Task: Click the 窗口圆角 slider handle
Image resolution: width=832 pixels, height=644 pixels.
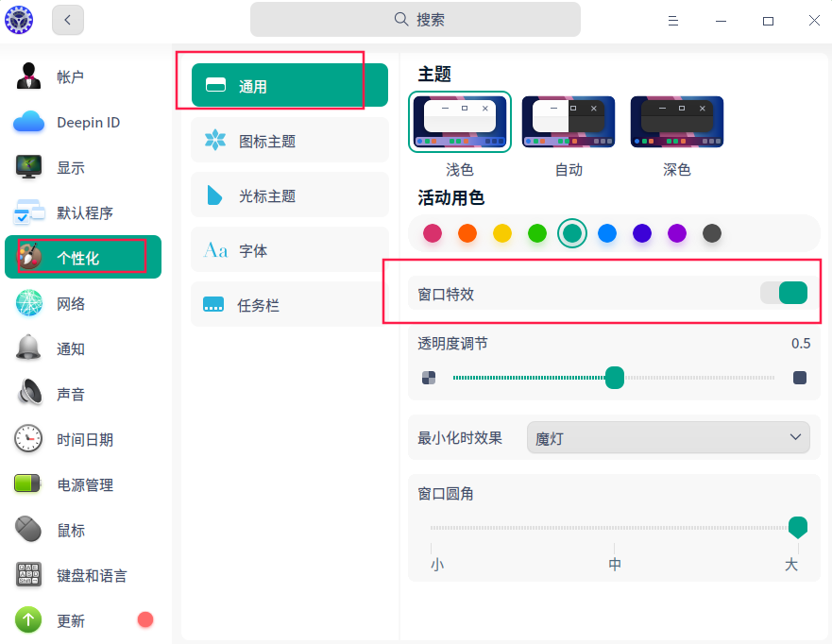Action: (798, 527)
